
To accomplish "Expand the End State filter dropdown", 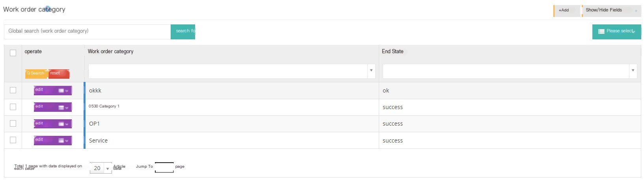I will tap(633, 71).
